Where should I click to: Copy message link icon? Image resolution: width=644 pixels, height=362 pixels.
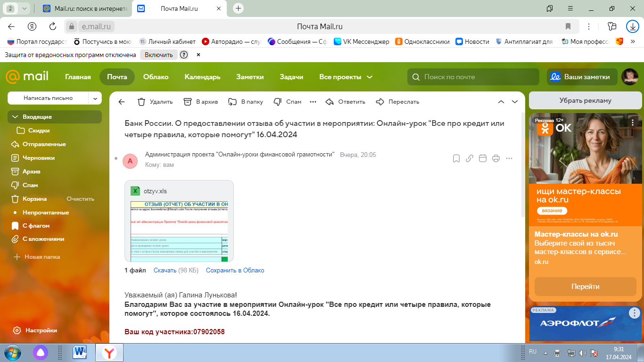[x=470, y=158]
